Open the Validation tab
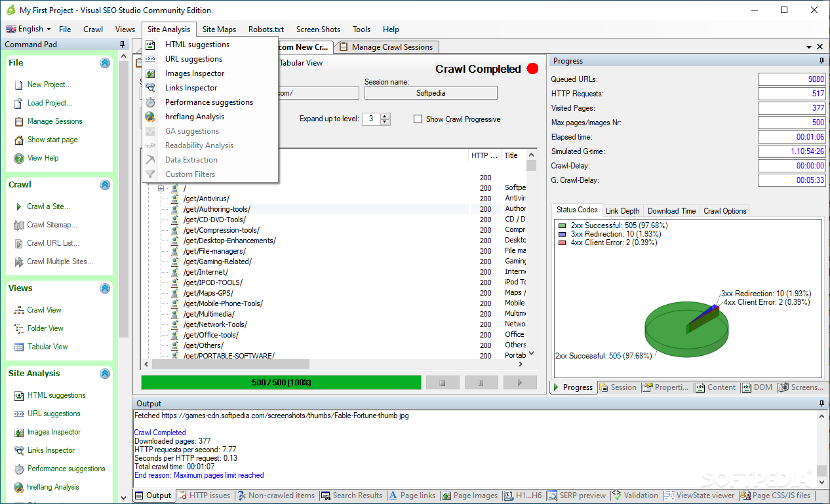Image resolution: width=830 pixels, height=504 pixels. [635, 495]
